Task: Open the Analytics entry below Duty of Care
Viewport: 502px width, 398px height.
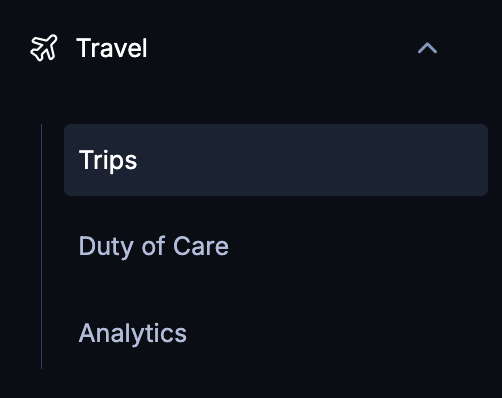Action: (133, 333)
